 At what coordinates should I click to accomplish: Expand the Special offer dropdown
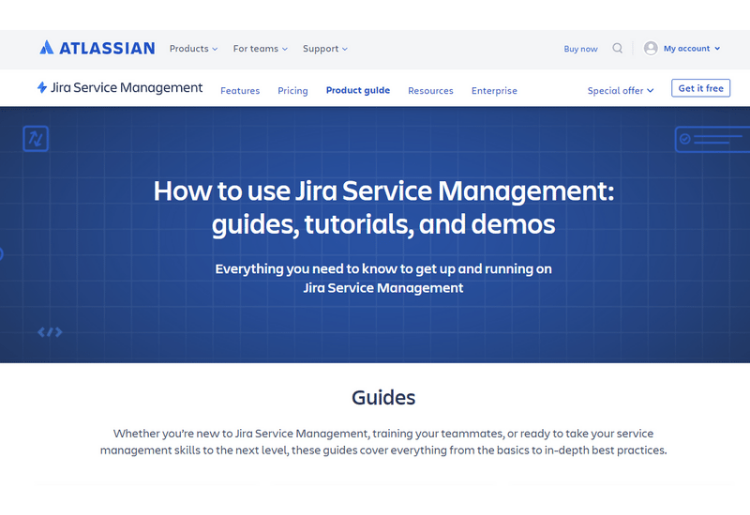click(x=620, y=90)
